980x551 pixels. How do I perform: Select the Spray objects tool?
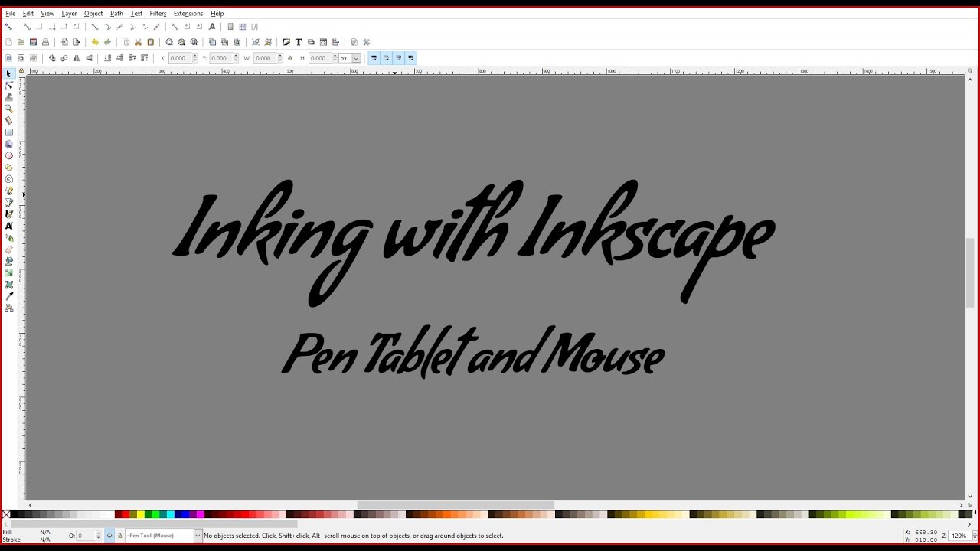pos(8,237)
